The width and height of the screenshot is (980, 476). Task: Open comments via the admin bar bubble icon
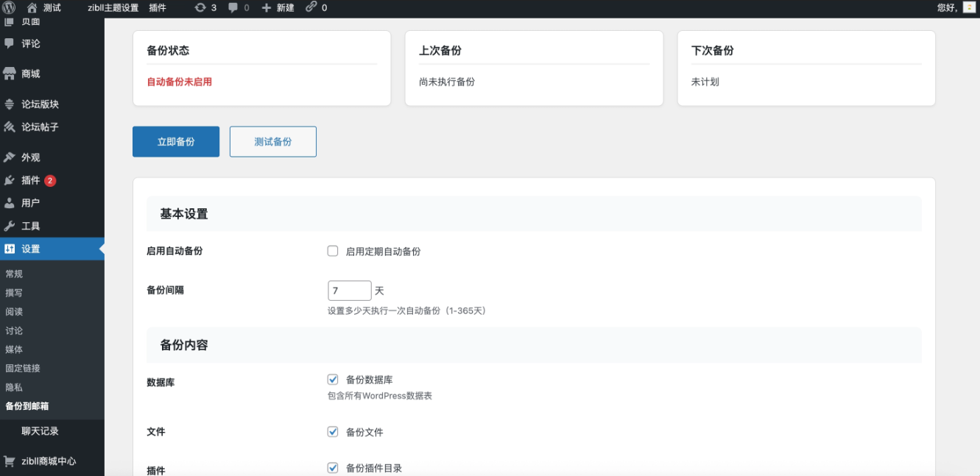pos(232,8)
